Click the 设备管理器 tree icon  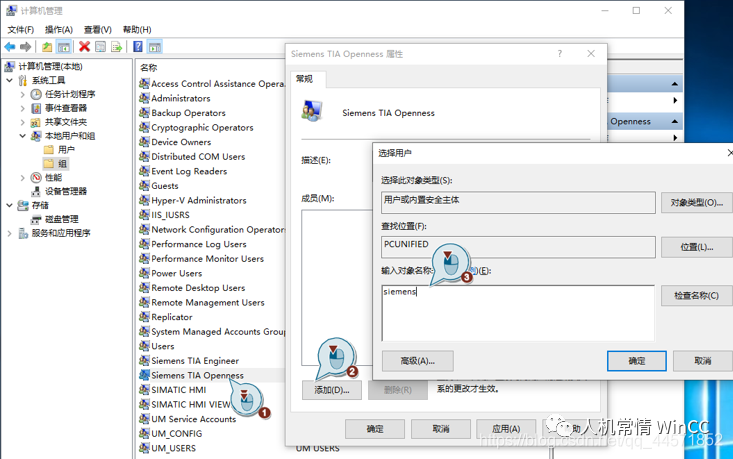36,191
